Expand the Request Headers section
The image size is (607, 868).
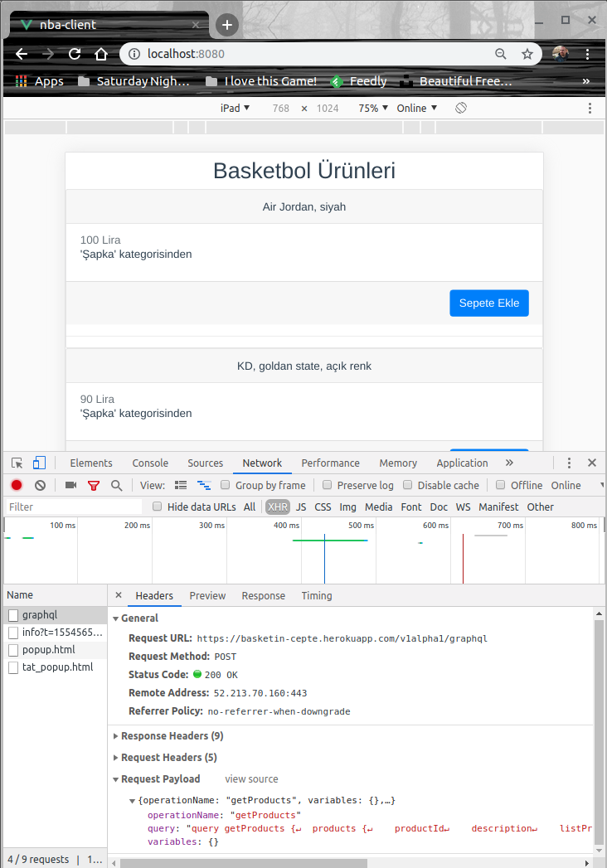point(168,758)
